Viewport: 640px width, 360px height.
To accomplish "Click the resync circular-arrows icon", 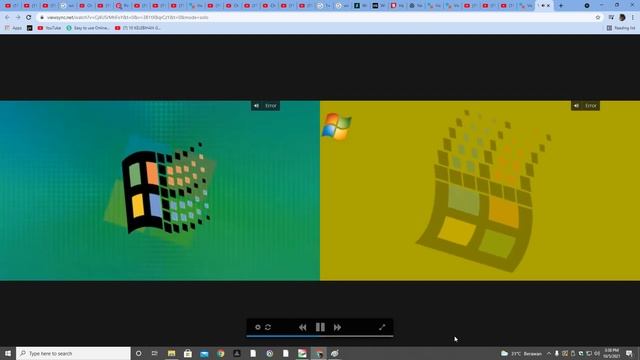I will tap(268, 327).
